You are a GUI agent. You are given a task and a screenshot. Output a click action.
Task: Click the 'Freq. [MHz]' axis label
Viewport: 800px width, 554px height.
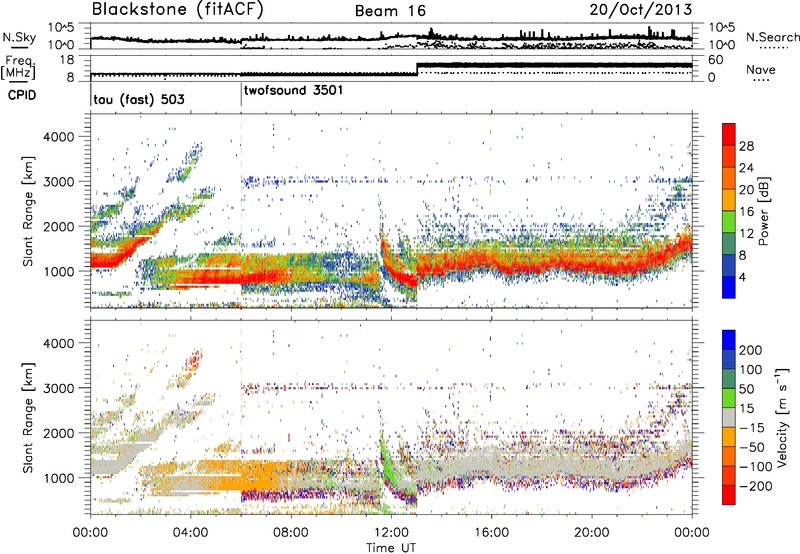tap(18, 67)
